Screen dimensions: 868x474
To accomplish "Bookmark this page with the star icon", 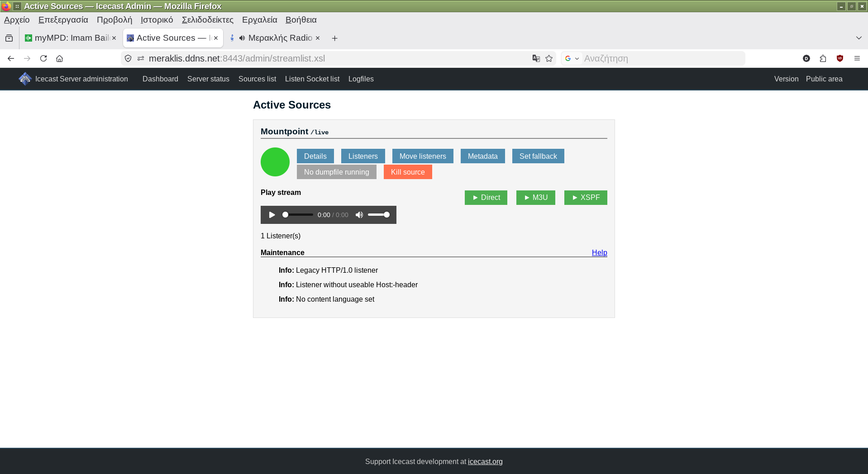I will 549,58.
